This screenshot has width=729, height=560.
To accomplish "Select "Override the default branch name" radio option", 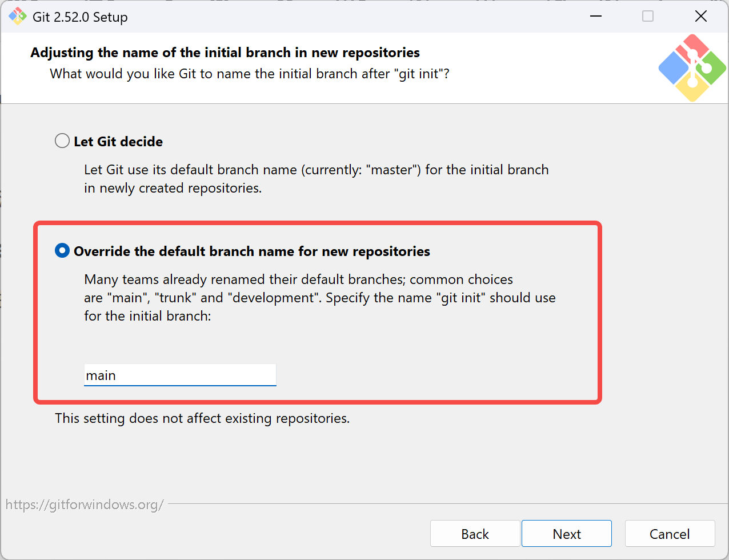I will pyautogui.click(x=62, y=251).
